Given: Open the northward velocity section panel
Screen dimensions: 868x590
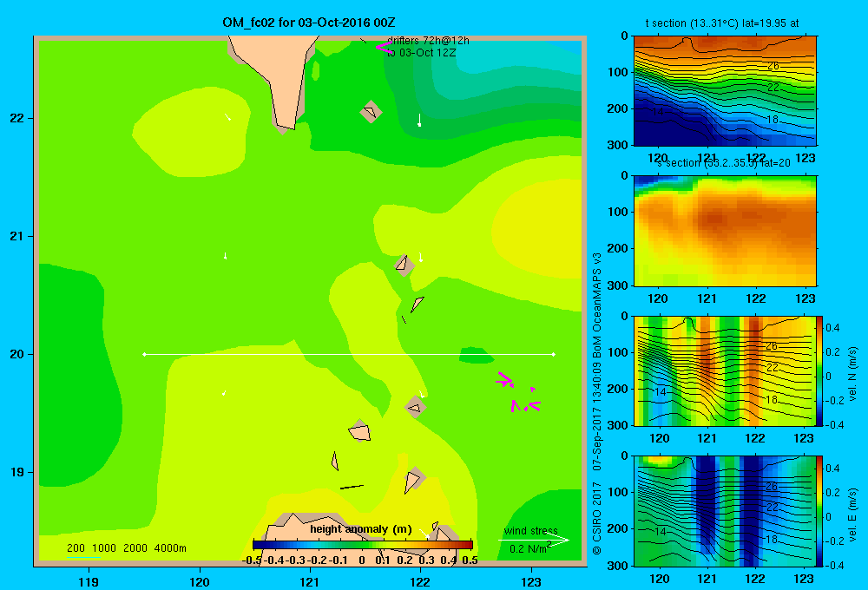Looking at the screenshot, I should [x=725, y=370].
